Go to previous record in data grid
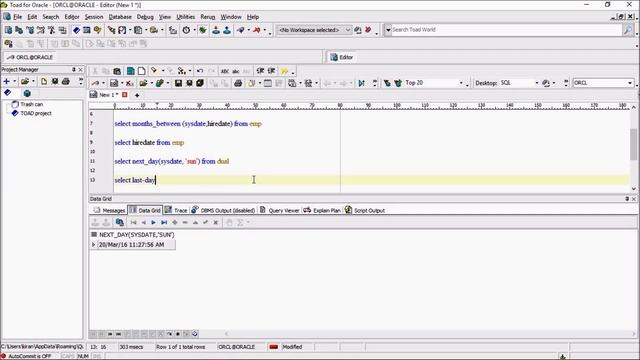 coord(143,222)
